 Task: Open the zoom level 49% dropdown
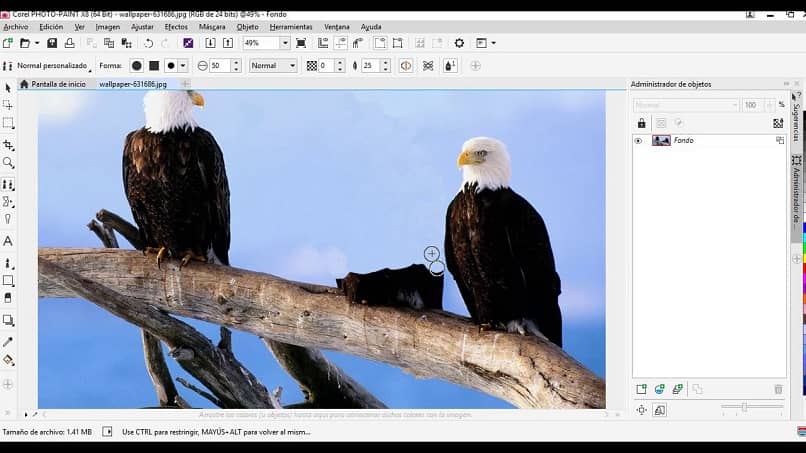coord(285,43)
